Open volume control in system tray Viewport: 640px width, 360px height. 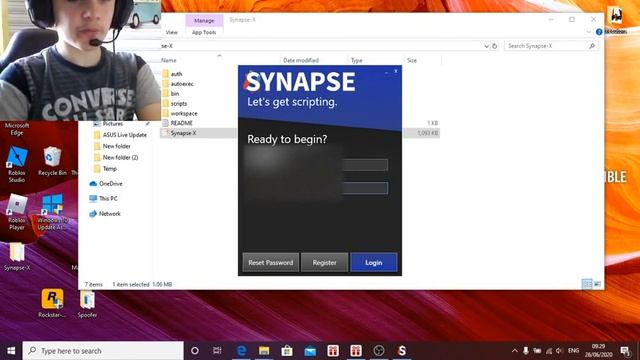click(559, 351)
